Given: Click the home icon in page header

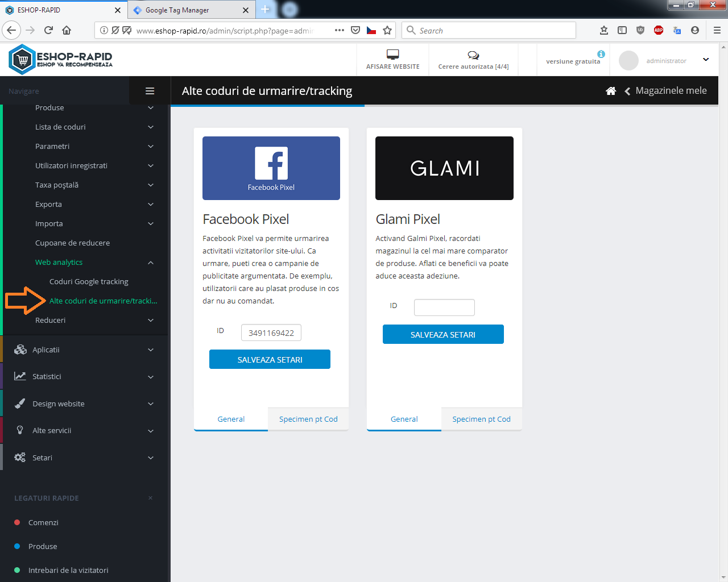Looking at the screenshot, I should pos(611,91).
